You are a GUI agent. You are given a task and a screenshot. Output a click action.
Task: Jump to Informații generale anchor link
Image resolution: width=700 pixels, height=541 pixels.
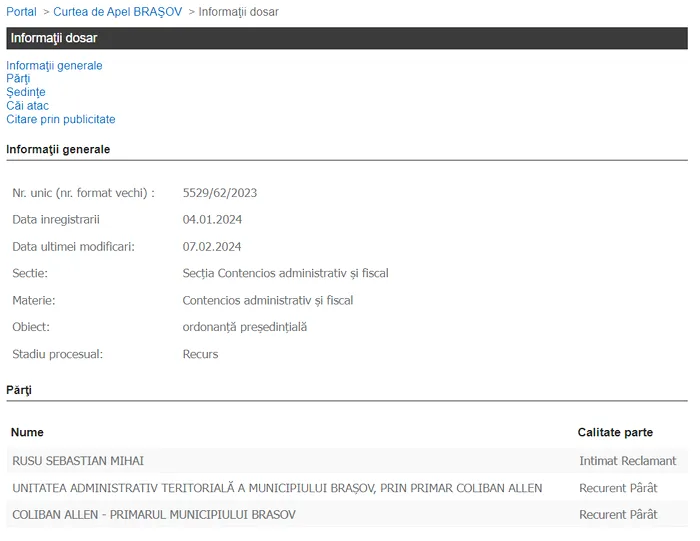(x=54, y=66)
